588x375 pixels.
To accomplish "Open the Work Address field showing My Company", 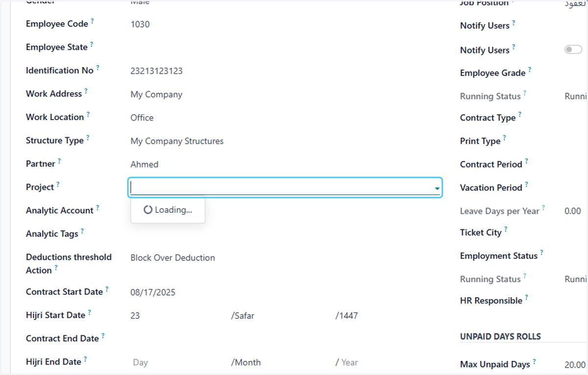I will pos(156,95).
